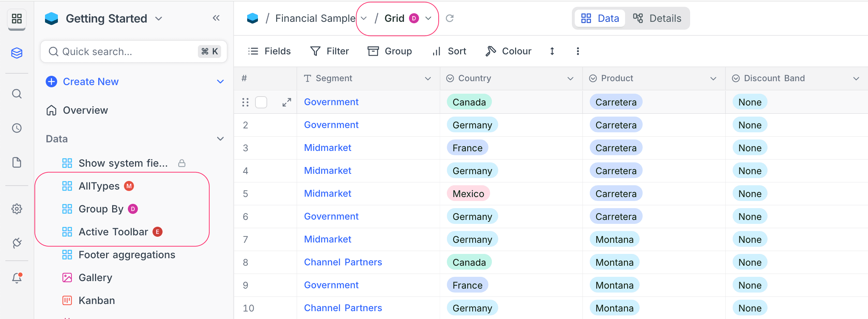Click the row height icon in toolbar

tap(552, 51)
